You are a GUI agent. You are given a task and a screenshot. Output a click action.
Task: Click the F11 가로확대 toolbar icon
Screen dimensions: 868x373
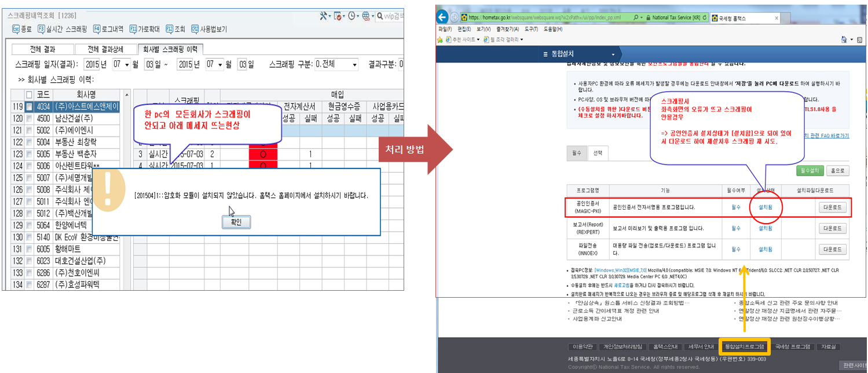[x=134, y=28]
